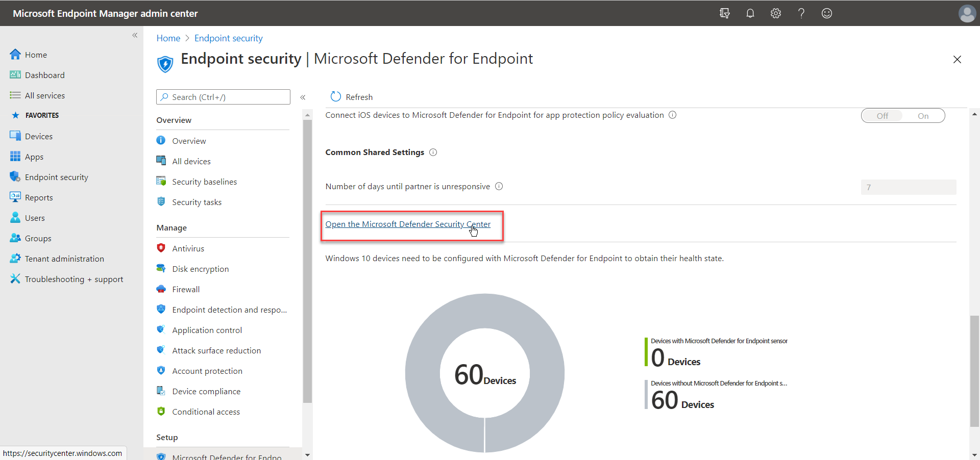
Task: Click the main content scrollbar up arrow
Action: click(x=974, y=114)
